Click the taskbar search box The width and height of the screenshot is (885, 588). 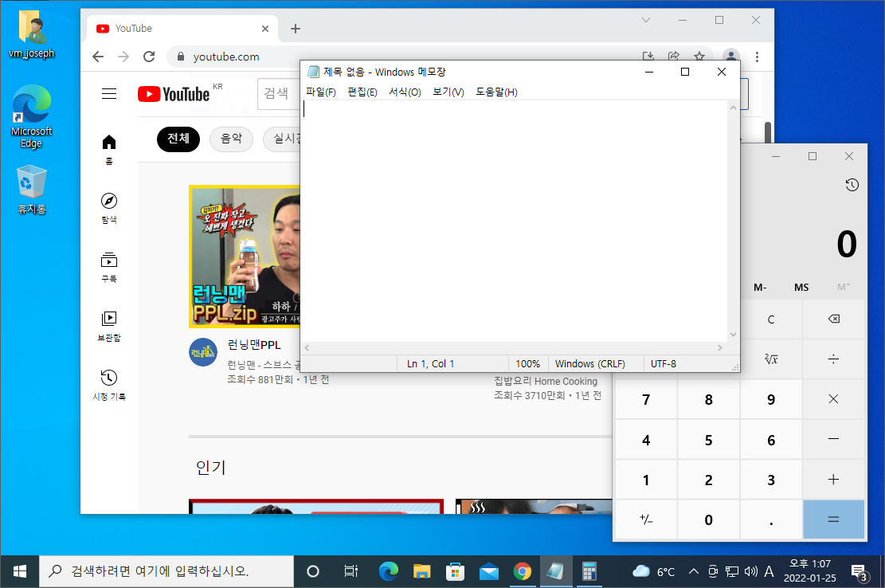pos(166,571)
